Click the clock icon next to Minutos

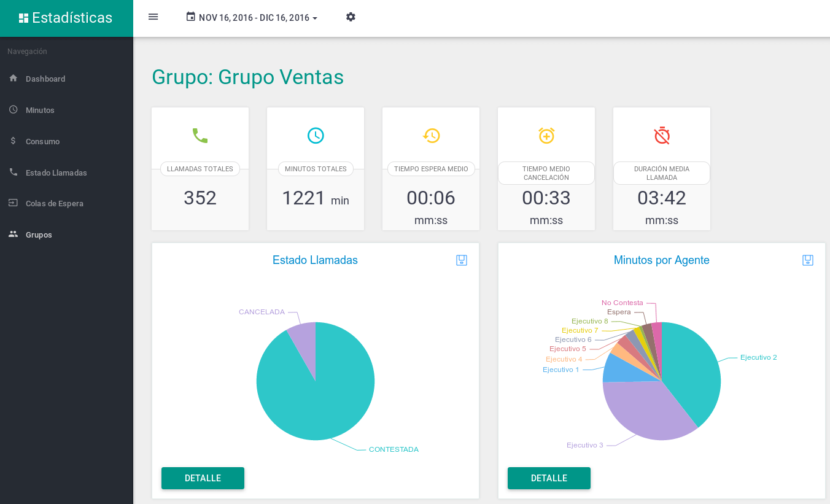[x=14, y=109]
